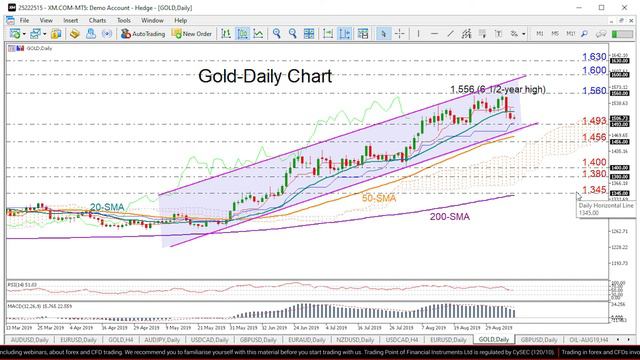Click the 50-SMA label on chart

[x=379, y=198]
